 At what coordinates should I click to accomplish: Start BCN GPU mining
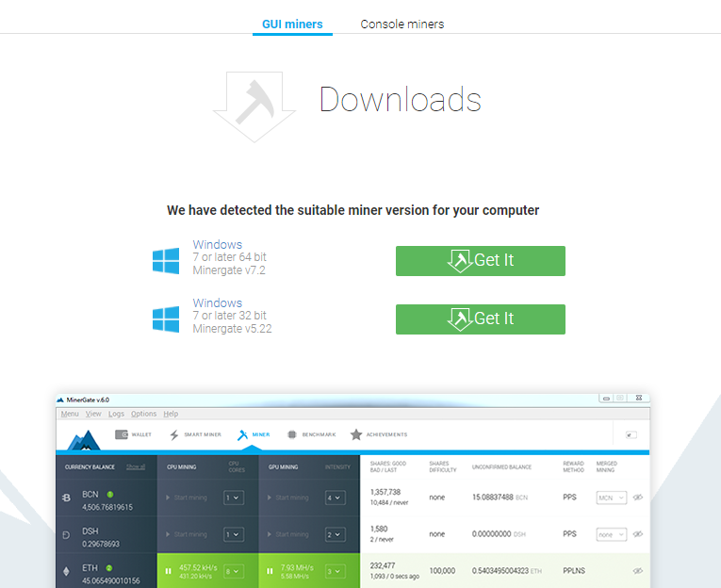[x=287, y=498]
